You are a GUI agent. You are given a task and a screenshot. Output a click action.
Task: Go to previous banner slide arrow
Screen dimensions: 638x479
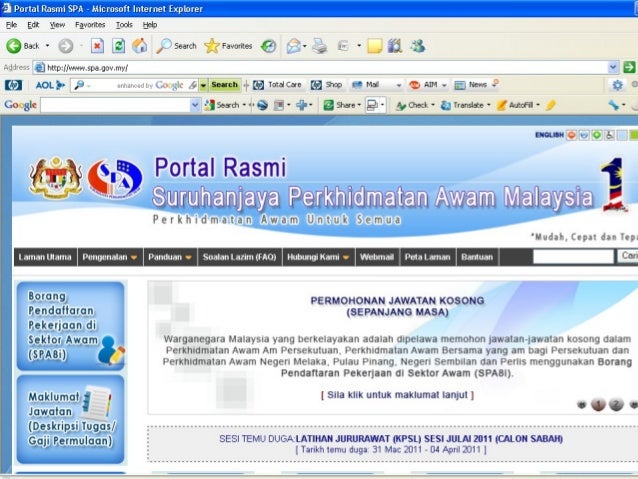(582, 404)
